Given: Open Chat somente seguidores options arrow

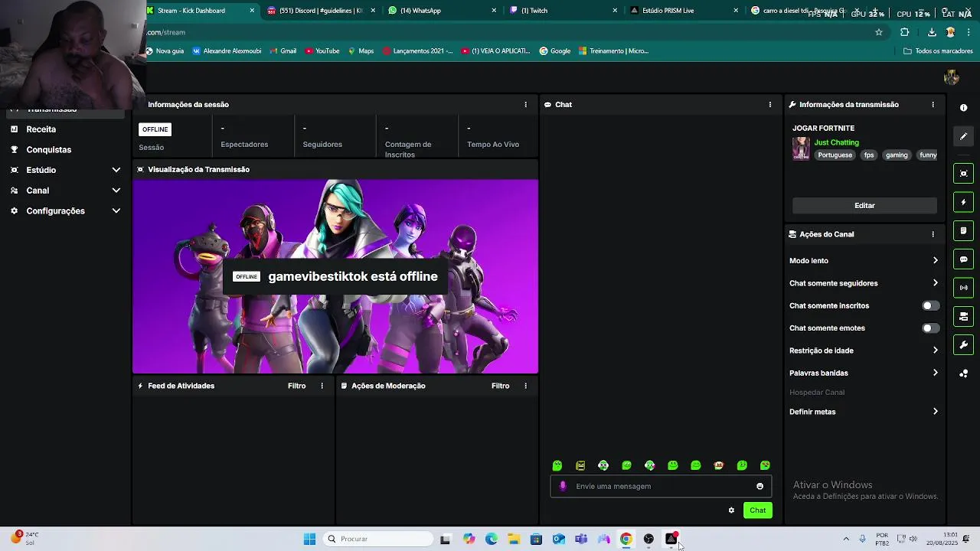Looking at the screenshot, I should tap(935, 283).
